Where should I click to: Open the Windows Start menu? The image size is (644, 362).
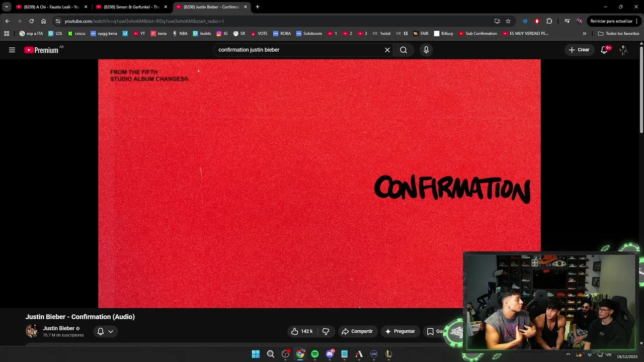[x=256, y=354]
